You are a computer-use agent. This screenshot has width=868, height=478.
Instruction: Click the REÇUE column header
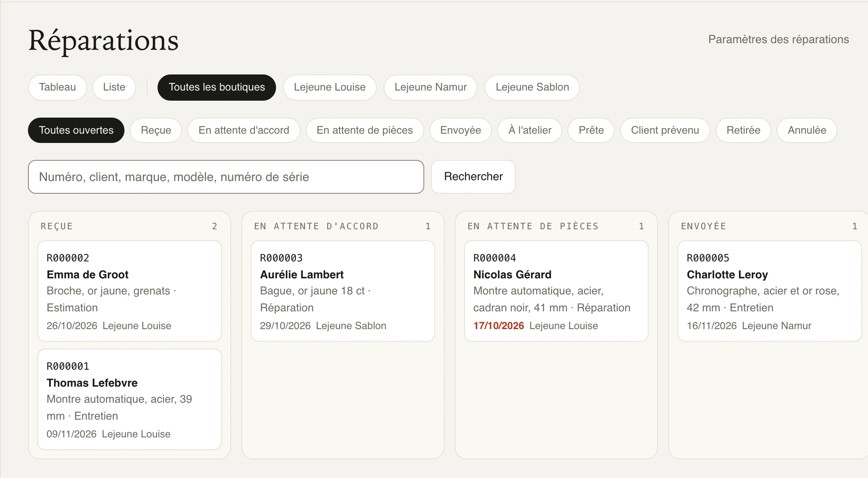[x=57, y=226]
